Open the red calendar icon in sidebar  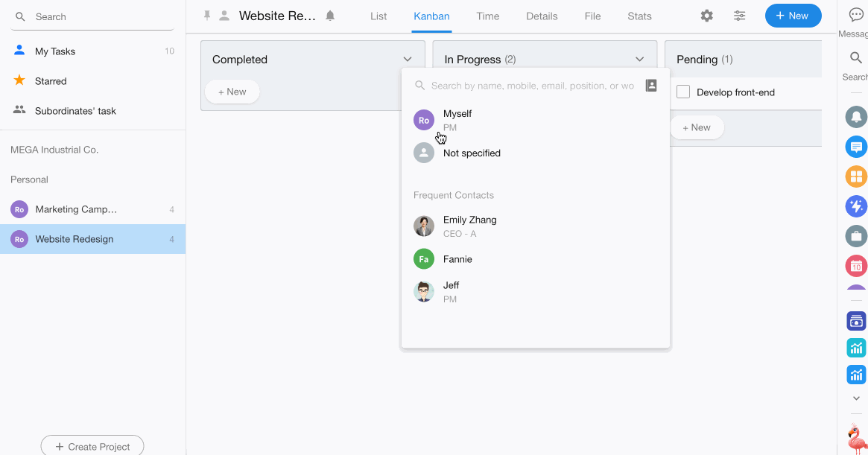[x=856, y=265]
